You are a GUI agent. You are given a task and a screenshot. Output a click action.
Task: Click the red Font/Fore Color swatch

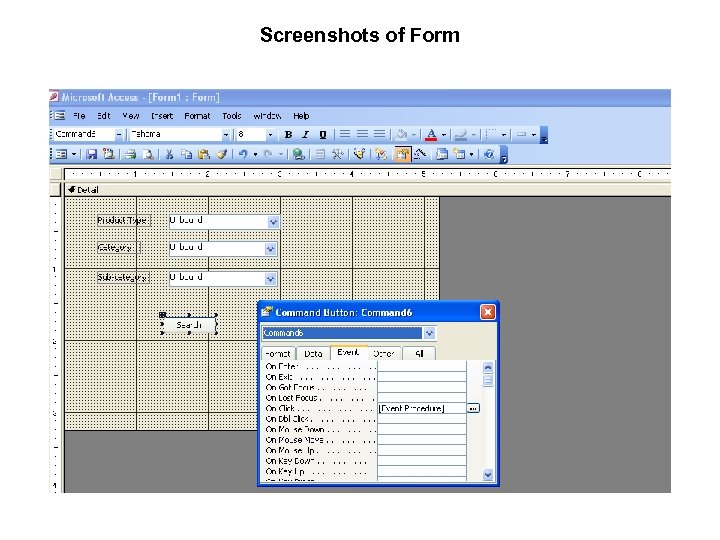[431, 135]
